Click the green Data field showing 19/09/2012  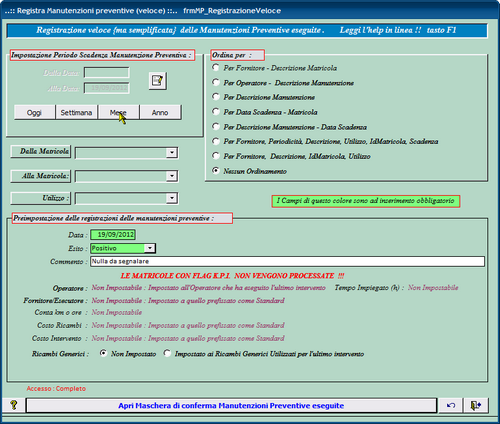click(x=113, y=235)
